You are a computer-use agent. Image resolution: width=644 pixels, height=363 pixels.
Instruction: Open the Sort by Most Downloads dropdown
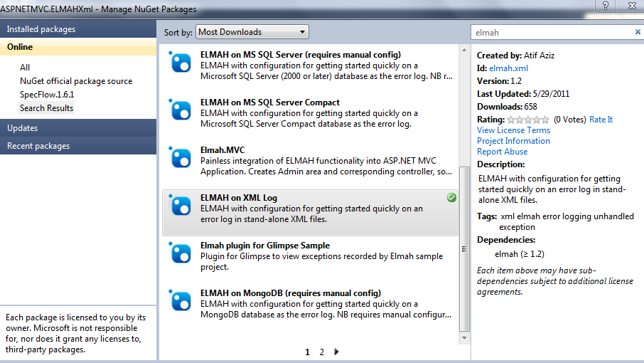pyautogui.click(x=252, y=32)
